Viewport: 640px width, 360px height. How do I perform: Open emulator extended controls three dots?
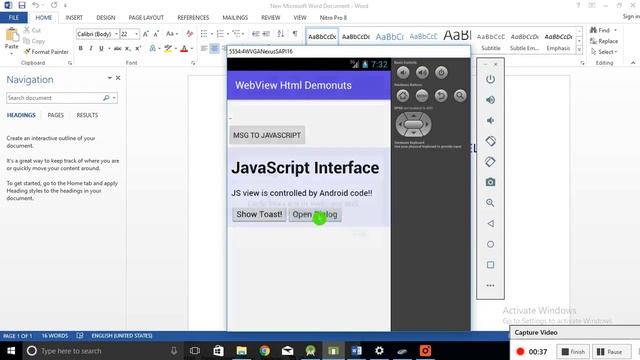coord(490,286)
